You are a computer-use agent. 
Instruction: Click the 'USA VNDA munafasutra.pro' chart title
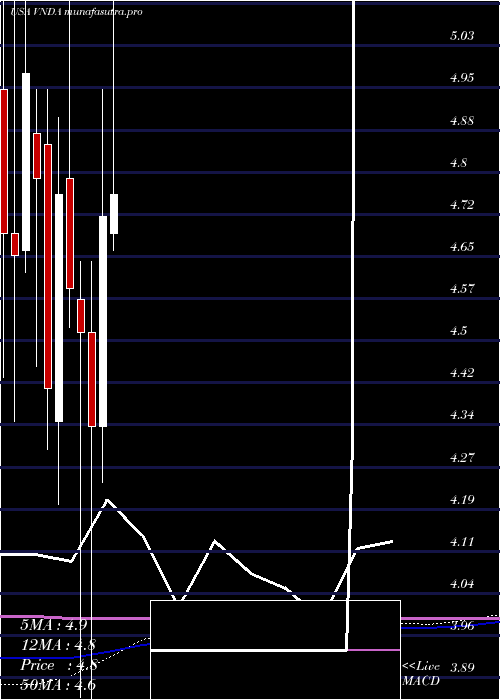tap(76, 12)
